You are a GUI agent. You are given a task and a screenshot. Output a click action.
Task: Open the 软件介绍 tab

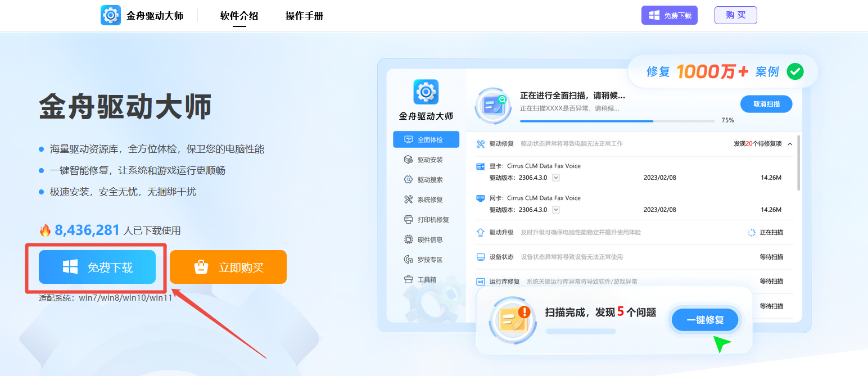(239, 16)
